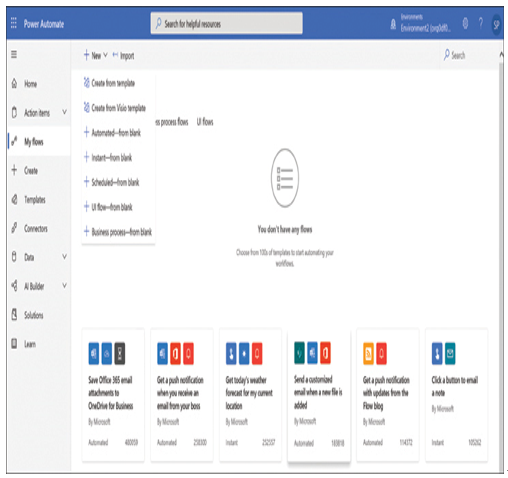
Task: Expand the Action items chevron
Action: tap(64, 112)
